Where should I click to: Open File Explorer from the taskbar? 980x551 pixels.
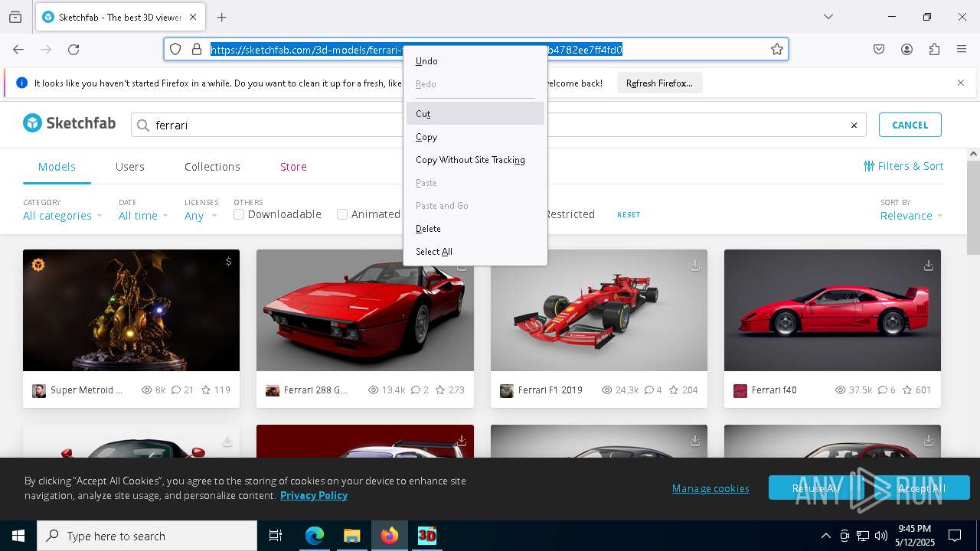tap(351, 536)
